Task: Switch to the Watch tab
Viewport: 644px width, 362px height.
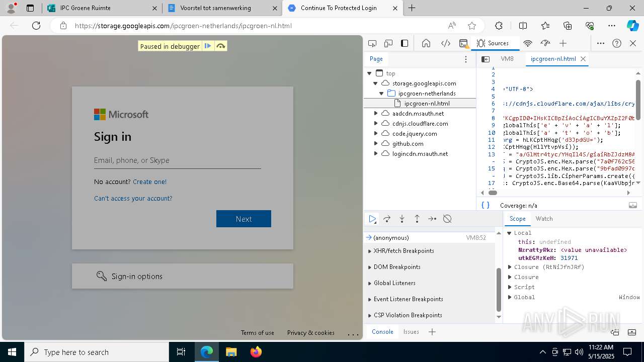Action: (x=544, y=219)
